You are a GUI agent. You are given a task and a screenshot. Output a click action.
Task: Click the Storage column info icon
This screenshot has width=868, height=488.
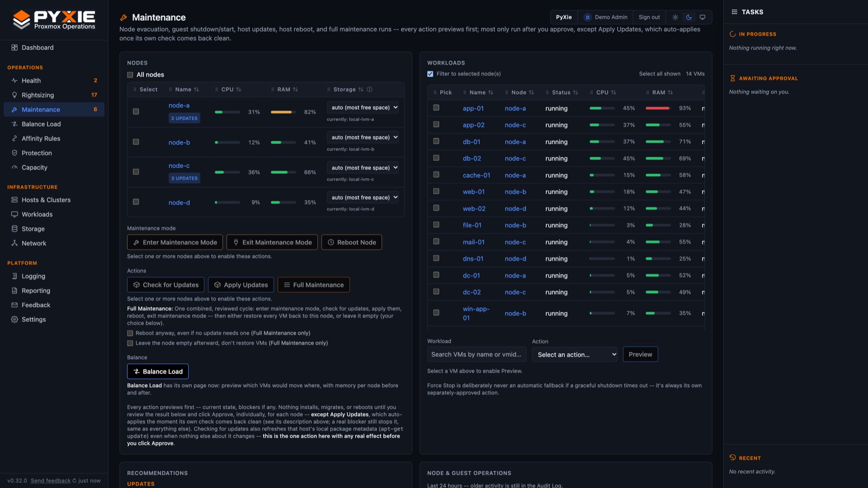click(x=369, y=90)
